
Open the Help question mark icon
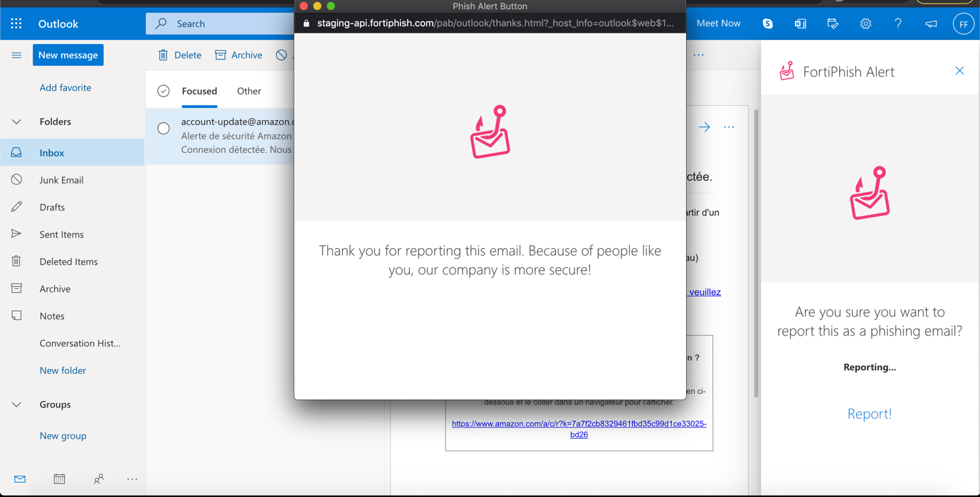click(x=898, y=23)
